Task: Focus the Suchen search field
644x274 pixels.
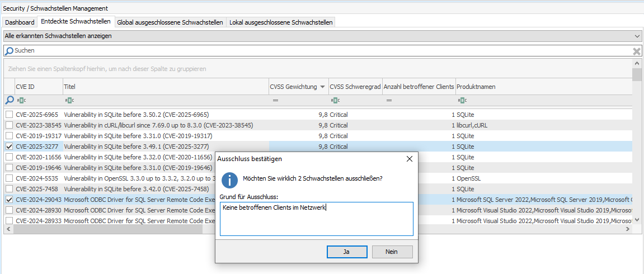Action: (x=322, y=51)
